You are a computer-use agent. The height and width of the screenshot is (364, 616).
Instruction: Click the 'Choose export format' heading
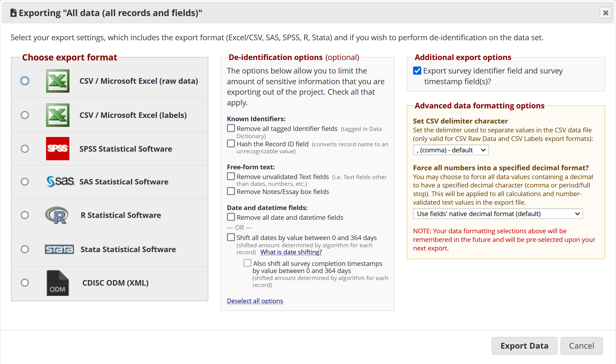[70, 57]
